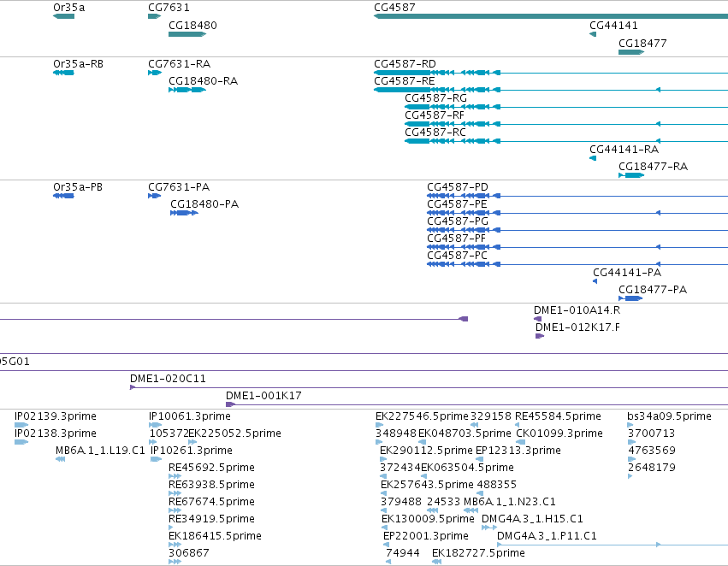Select EST DMG4A.3_1.H15.C1
The height and width of the screenshot is (566, 728).
(x=489, y=528)
